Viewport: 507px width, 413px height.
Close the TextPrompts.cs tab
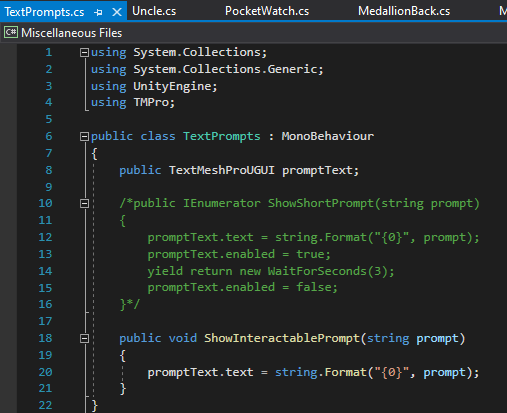[117, 12]
